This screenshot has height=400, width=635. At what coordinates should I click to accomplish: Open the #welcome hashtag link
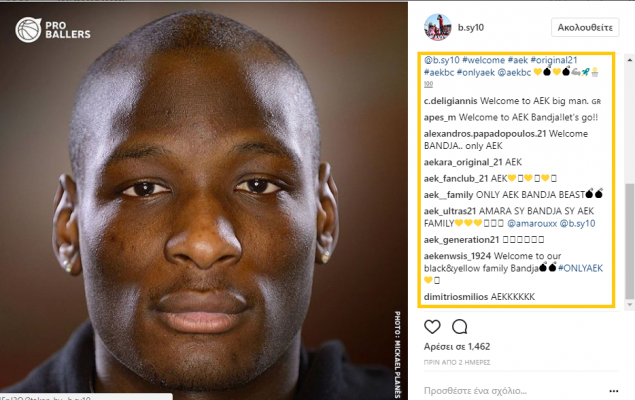483,60
